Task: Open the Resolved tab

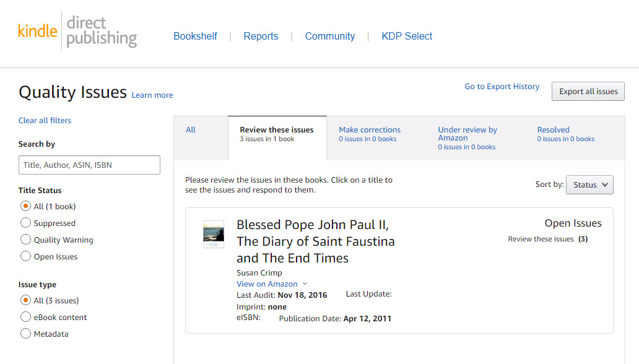Action: point(566,134)
